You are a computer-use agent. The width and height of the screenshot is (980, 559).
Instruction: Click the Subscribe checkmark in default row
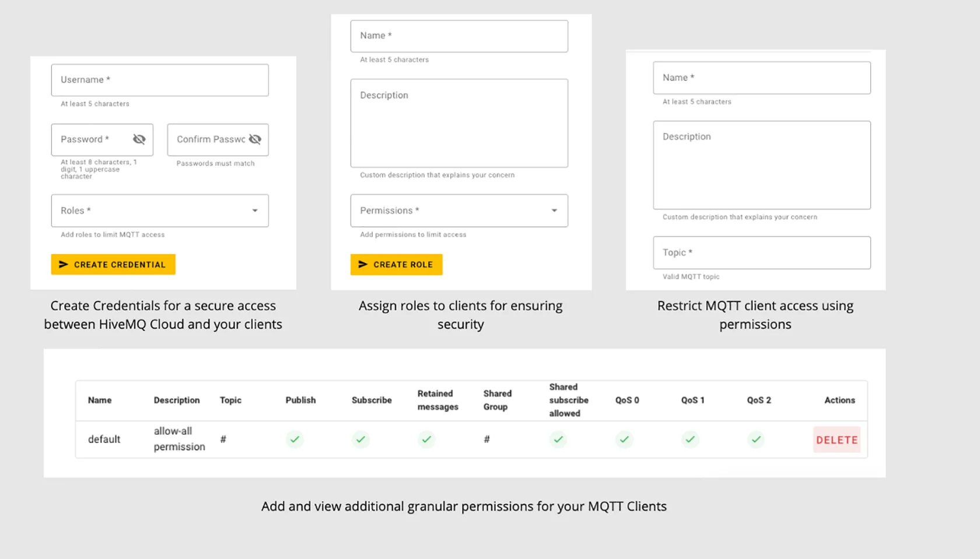click(x=361, y=439)
